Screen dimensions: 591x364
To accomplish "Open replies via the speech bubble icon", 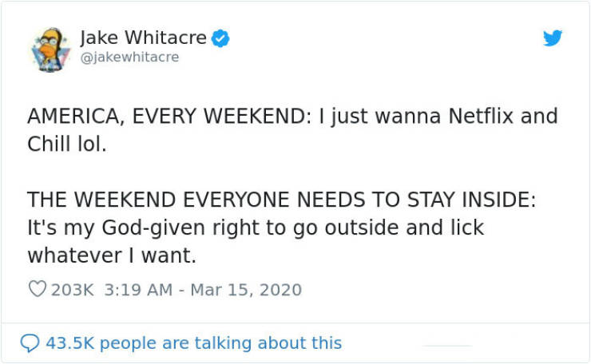I will (x=30, y=343).
